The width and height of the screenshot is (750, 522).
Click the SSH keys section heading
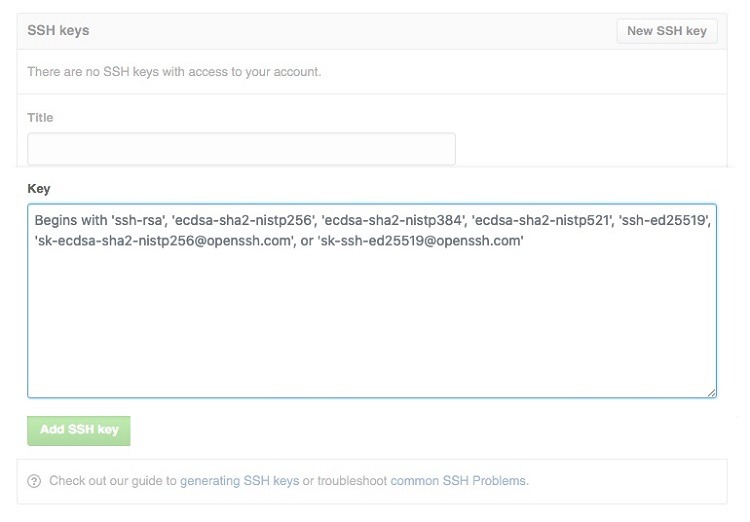point(58,31)
